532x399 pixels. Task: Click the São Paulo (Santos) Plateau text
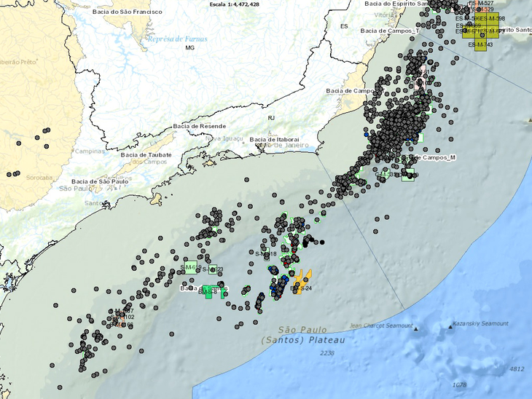305,335
